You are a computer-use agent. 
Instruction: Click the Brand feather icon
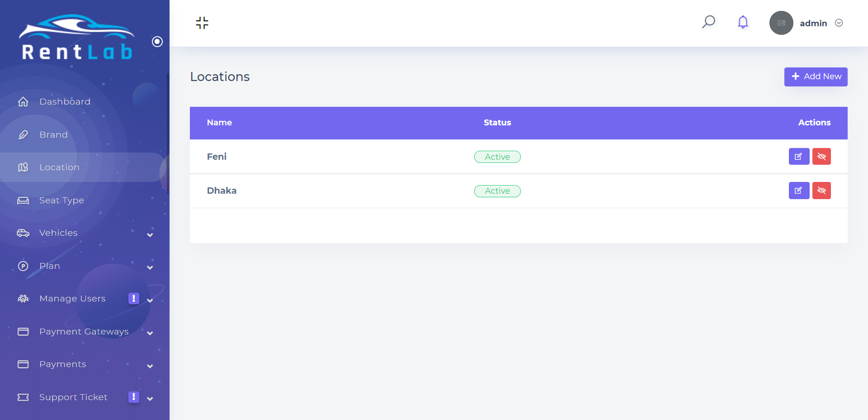pyautogui.click(x=23, y=135)
